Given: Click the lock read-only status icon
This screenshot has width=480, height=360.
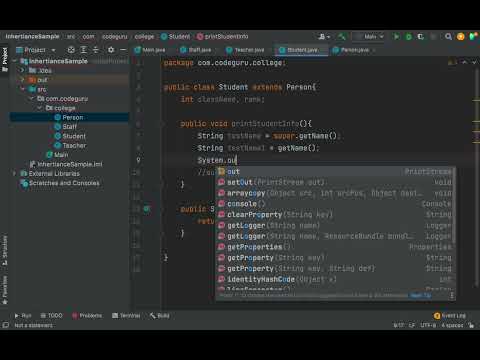Looking at the screenshot, I should [471, 325].
